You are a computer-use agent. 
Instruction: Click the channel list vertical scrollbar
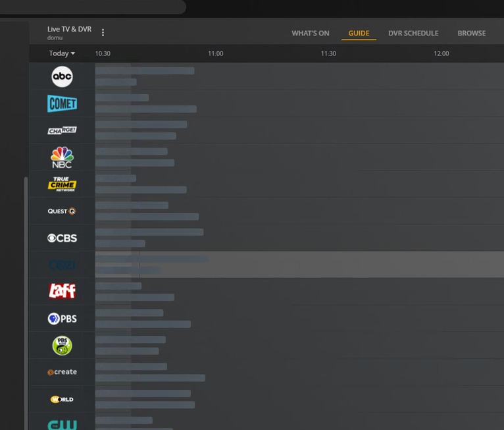(x=26, y=303)
